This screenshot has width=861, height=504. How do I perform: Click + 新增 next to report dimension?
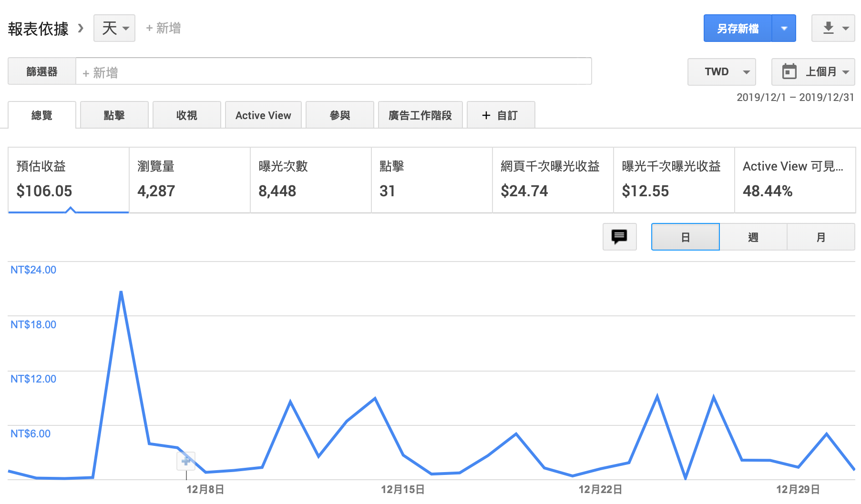click(163, 28)
